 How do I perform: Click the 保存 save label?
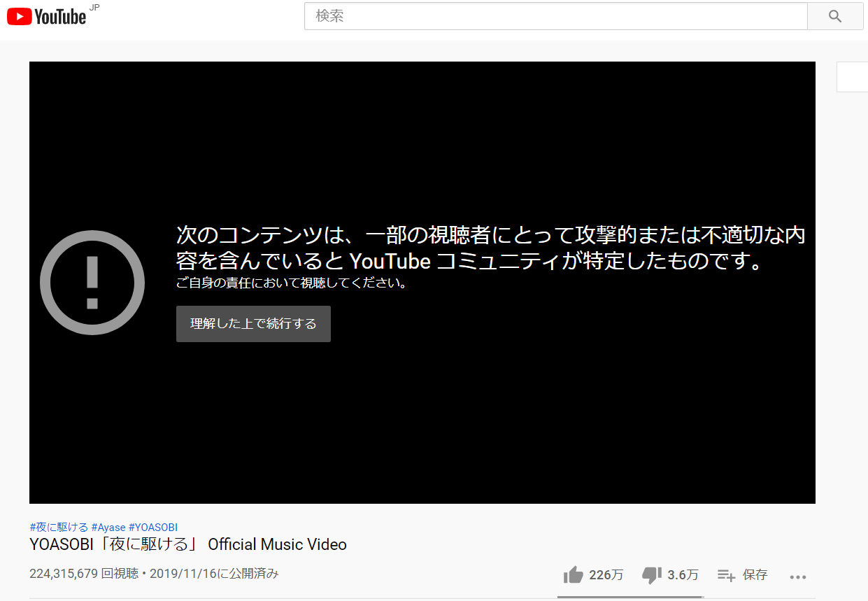tap(755, 575)
